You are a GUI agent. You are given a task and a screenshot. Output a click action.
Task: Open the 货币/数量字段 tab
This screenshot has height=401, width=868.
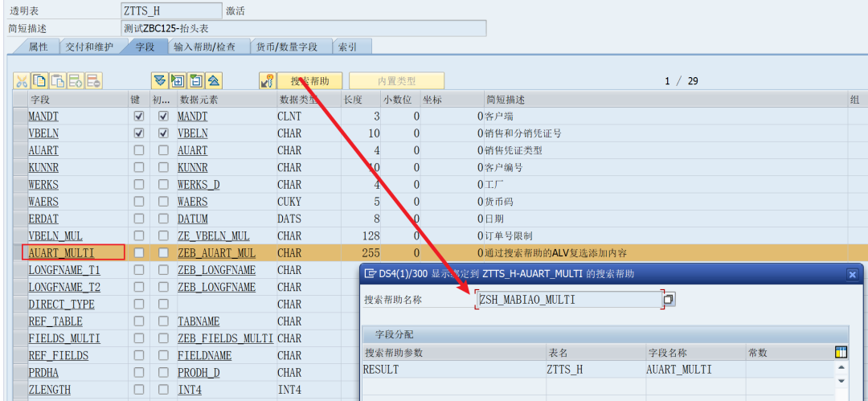(286, 47)
